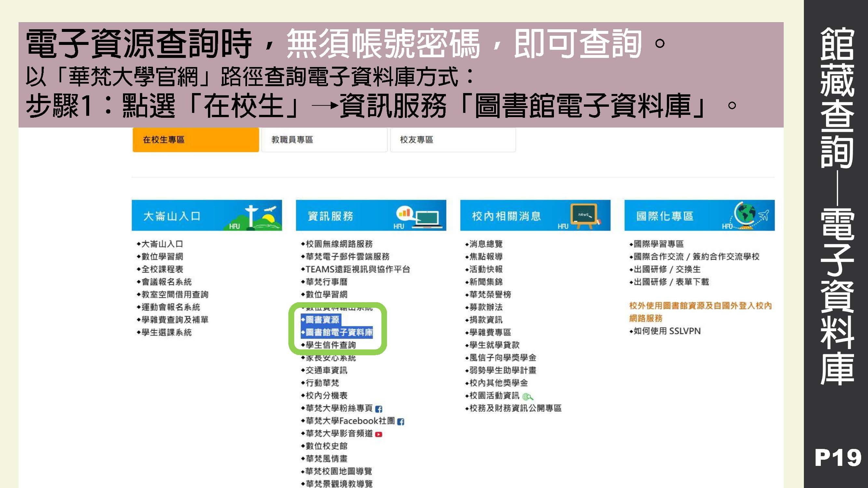
Task: Switch to the 教職員專區 tab
Action: tap(324, 140)
